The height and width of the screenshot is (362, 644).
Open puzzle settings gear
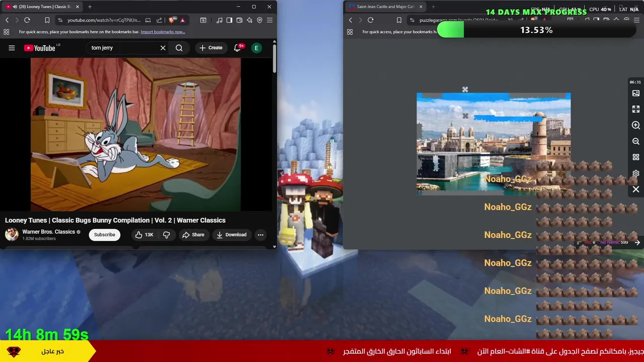point(636,173)
